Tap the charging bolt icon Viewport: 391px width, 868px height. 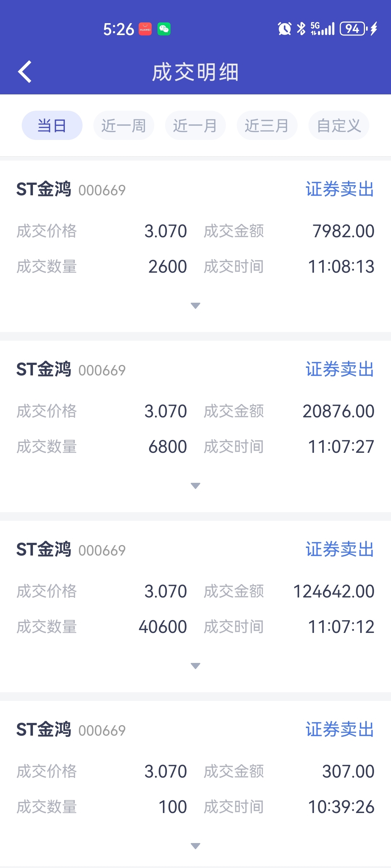tap(374, 29)
